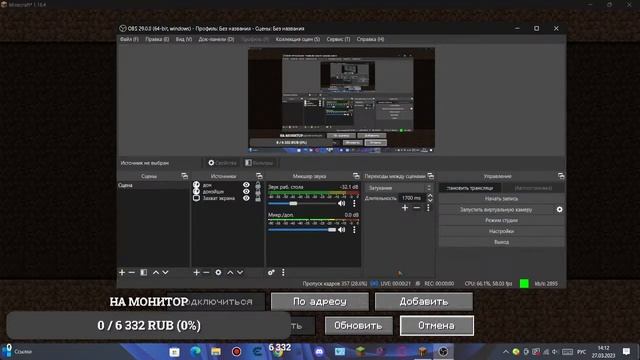Open Настройки in the controls panel
The width and height of the screenshot is (640, 360).
pos(502,231)
